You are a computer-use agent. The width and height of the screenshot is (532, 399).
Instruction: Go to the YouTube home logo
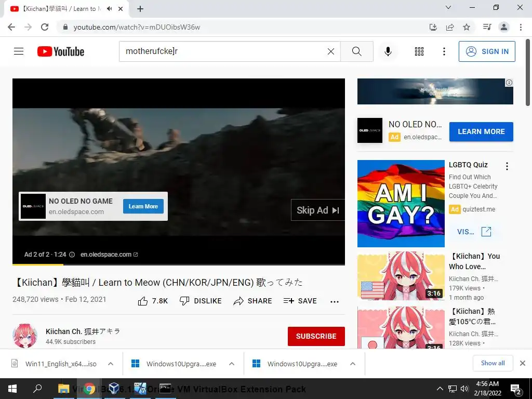click(x=61, y=51)
